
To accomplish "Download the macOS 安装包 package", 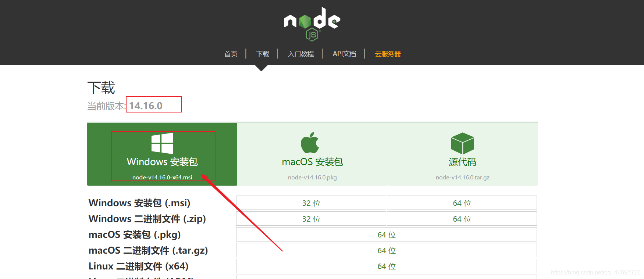I will click(x=312, y=154).
